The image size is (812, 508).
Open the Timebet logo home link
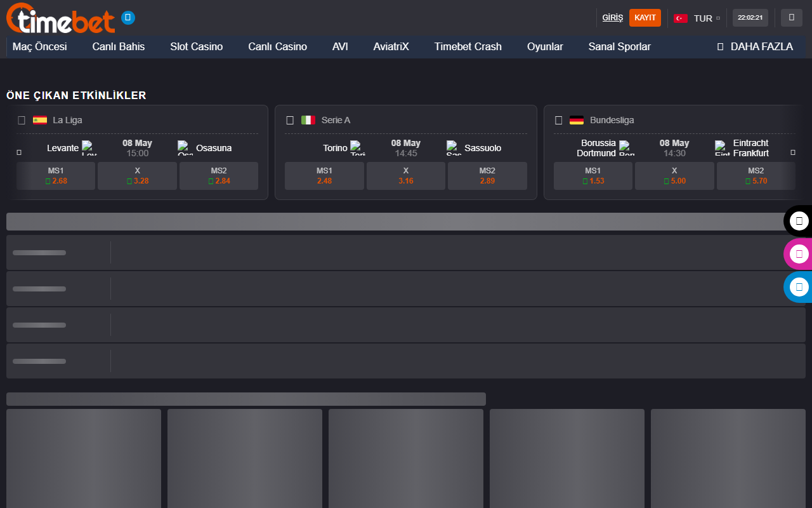tap(61, 18)
